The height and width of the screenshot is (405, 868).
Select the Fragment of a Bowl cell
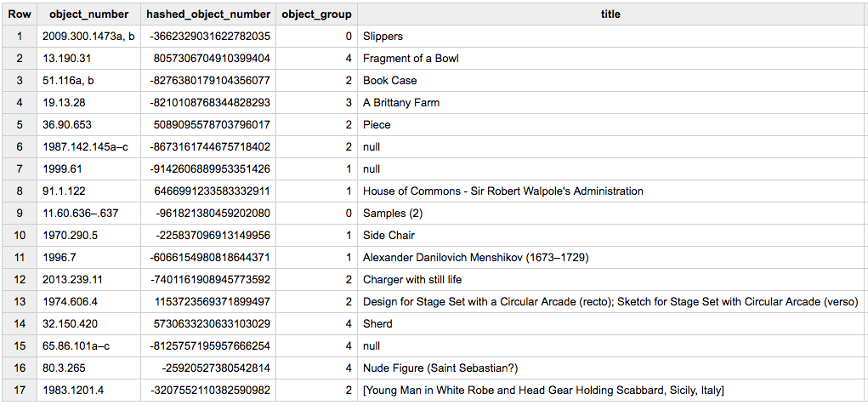point(411,59)
